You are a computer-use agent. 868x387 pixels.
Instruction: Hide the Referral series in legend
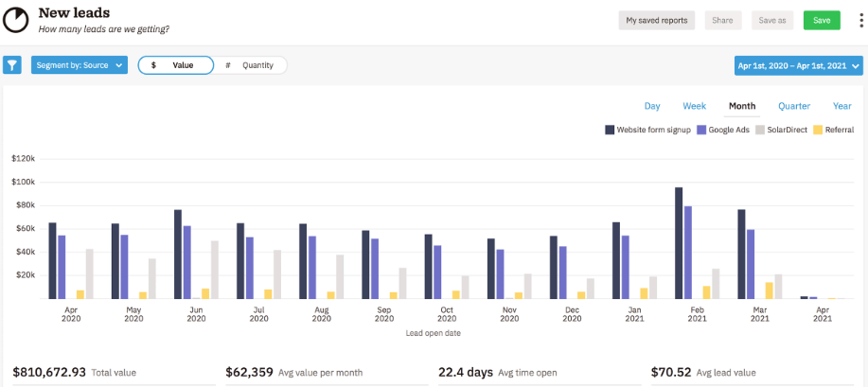click(x=817, y=130)
